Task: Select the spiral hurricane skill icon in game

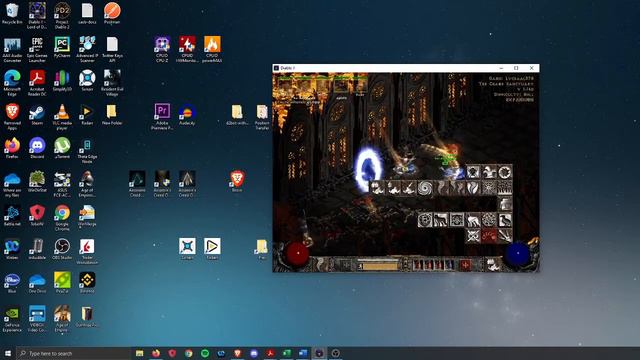Action: [x=425, y=188]
